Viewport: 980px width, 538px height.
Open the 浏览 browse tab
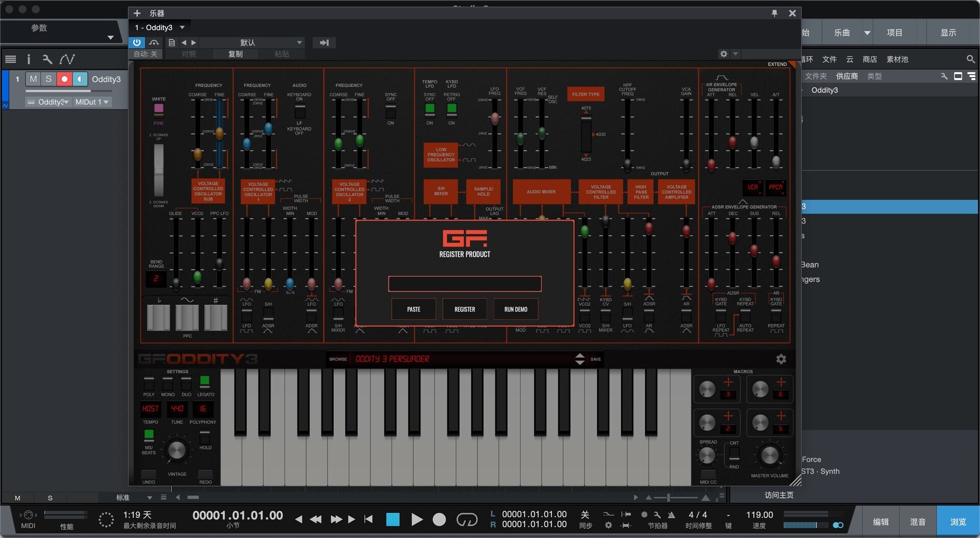pyautogui.click(x=958, y=522)
